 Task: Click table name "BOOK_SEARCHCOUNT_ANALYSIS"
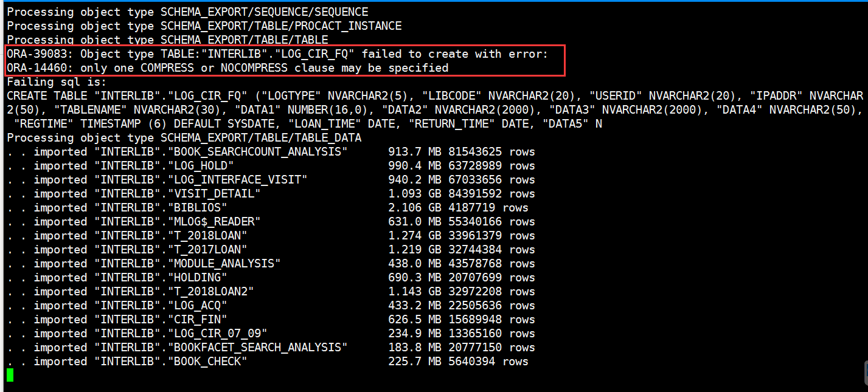[257, 152]
